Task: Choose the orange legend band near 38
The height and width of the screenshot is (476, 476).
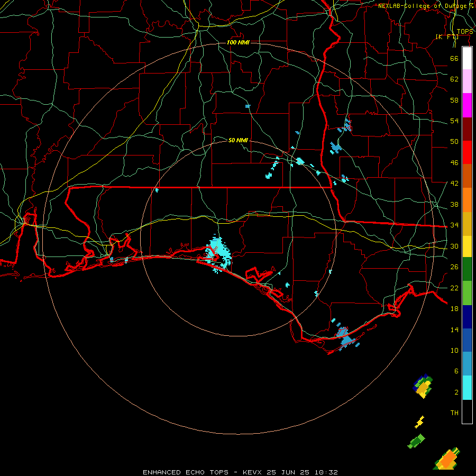Action: [x=467, y=200]
